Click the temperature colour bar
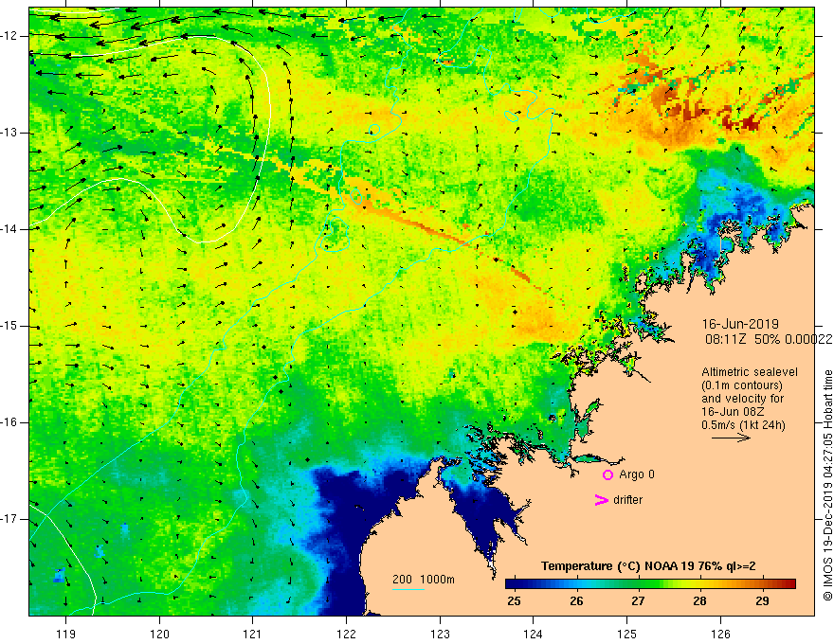Viewport: 834px width, 644px height. pyautogui.click(x=650, y=584)
